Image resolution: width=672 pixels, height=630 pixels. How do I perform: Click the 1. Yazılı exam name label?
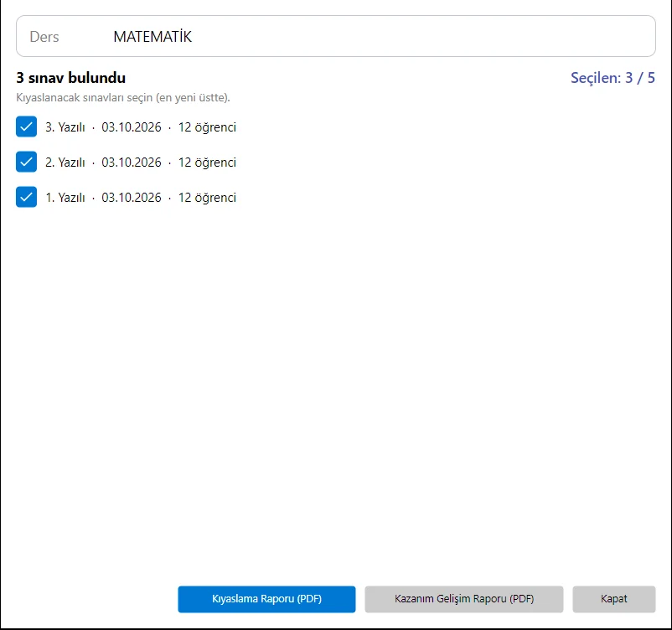(65, 198)
